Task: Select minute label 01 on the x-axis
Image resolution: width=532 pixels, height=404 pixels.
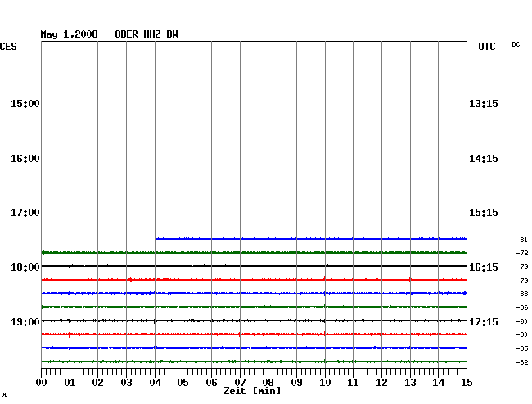Action: (70, 383)
